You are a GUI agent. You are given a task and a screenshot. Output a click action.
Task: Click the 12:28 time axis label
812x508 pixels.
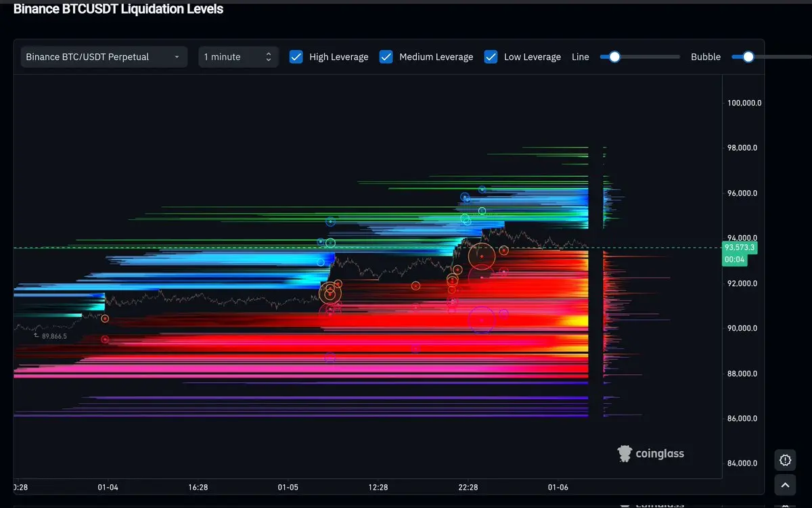tap(378, 487)
